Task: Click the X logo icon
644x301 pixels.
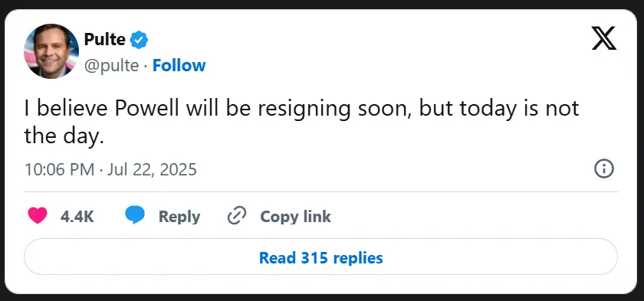Action: (x=604, y=38)
